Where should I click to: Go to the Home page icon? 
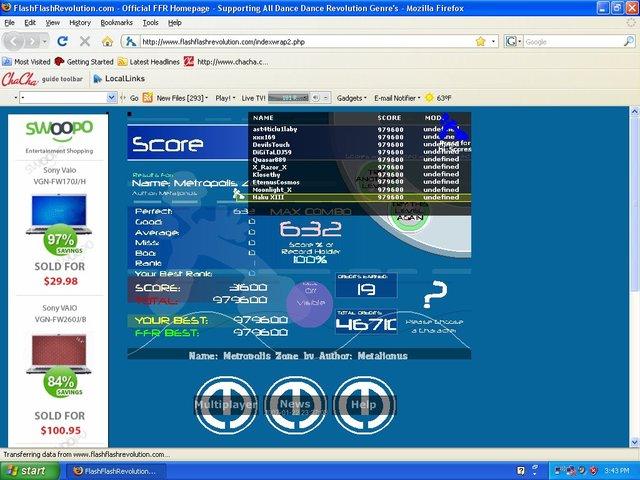(107, 41)
